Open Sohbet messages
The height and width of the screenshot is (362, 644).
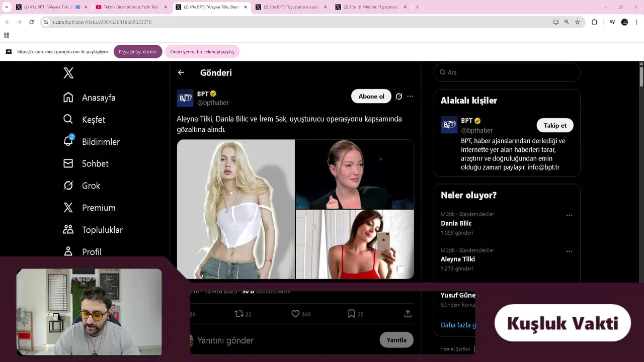point(86,163)
